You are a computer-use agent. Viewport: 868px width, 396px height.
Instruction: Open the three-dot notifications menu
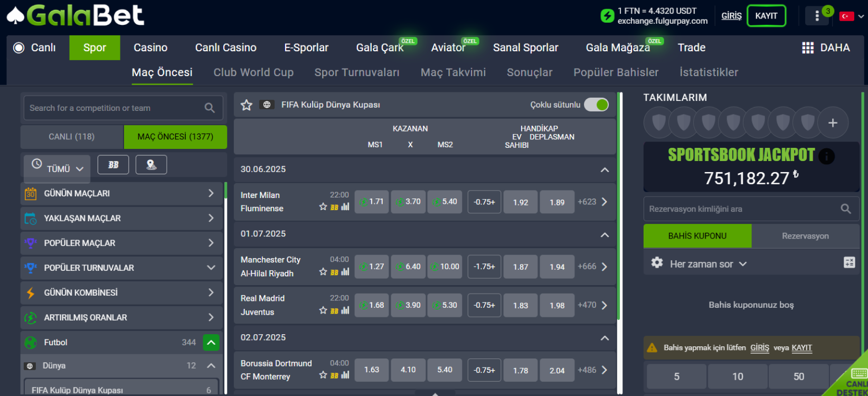[x=817, y=16]
